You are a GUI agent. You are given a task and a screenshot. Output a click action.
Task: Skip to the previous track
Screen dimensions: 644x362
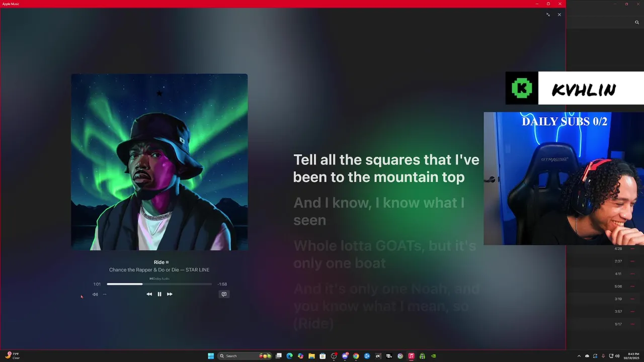(x=149, y=294)
